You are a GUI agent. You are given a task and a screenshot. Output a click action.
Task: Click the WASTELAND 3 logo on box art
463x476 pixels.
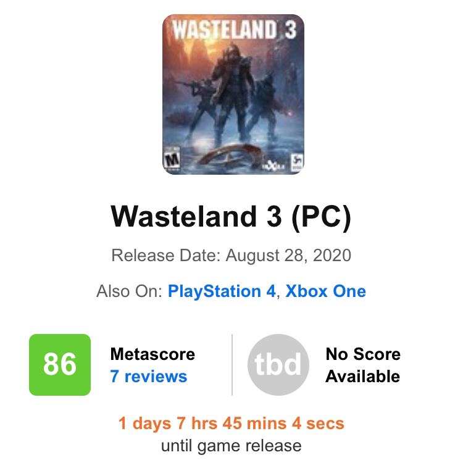click(x=233, y=31)
